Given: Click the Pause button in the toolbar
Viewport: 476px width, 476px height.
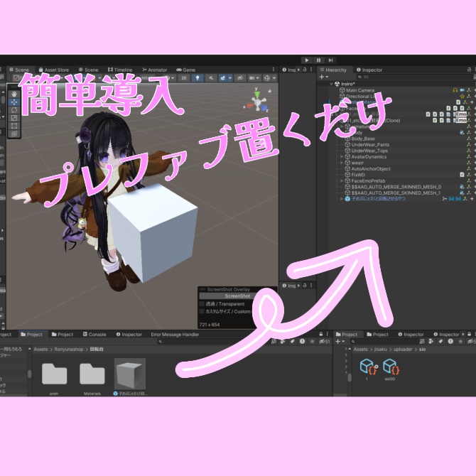Looking at the screenshot, I should coord(318,60).
